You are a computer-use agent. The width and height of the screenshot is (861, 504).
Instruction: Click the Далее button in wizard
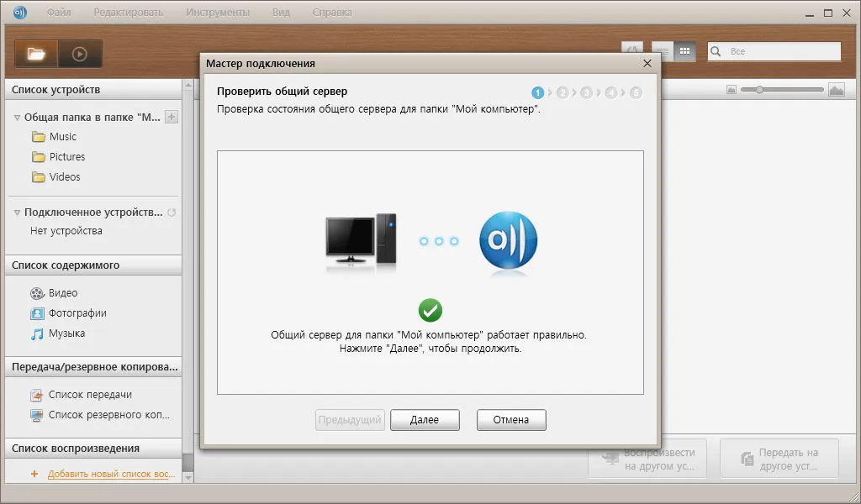(425, 420)
